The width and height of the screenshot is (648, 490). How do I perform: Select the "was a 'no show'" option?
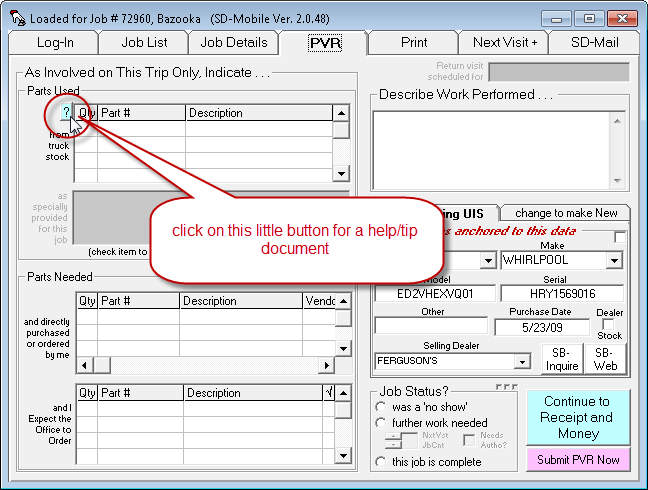tap(381, 407)
